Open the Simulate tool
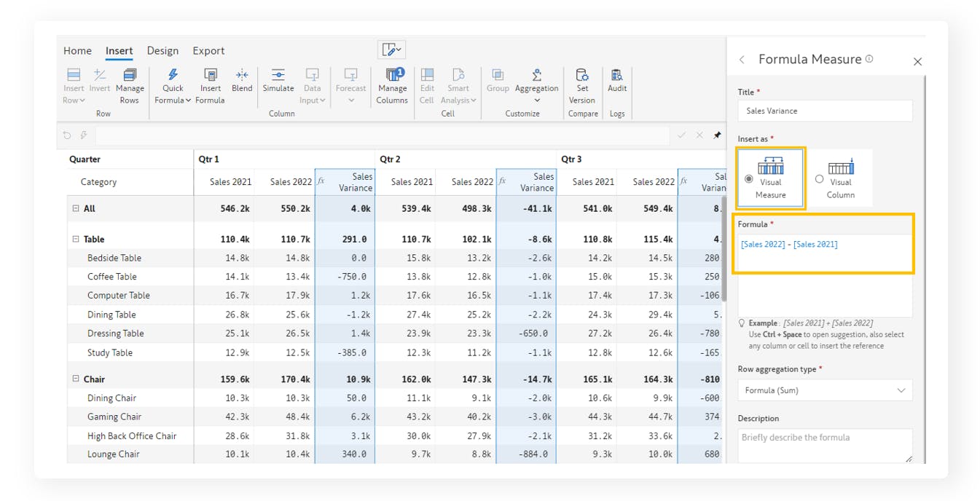This screenshot has width=980, height=501. pyautogui.click(x=278, y=80)
